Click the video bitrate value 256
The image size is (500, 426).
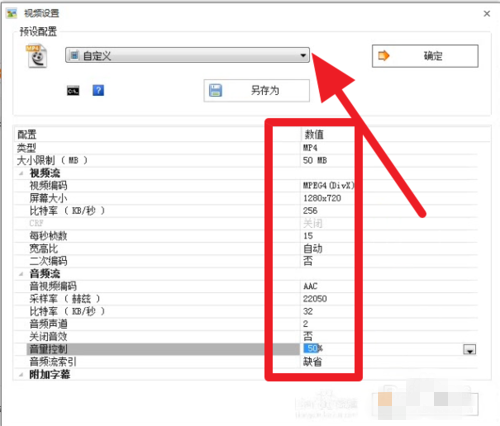(x=310, y=211)
